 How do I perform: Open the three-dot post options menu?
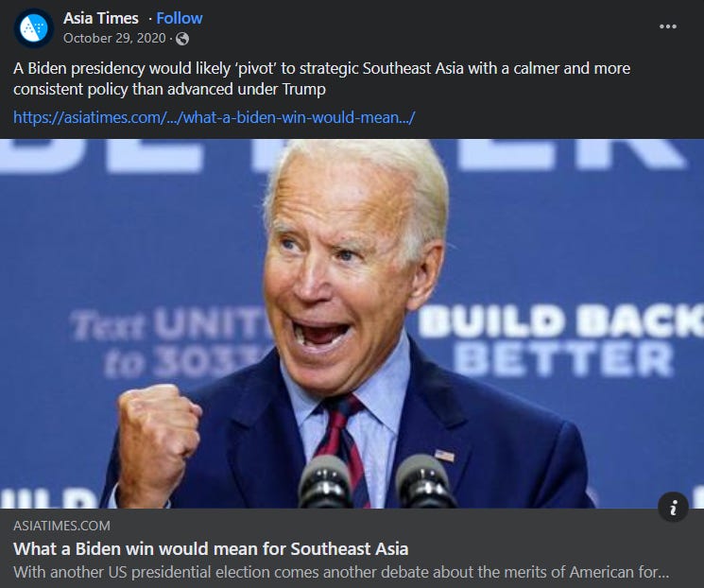[x=668, y=26]
